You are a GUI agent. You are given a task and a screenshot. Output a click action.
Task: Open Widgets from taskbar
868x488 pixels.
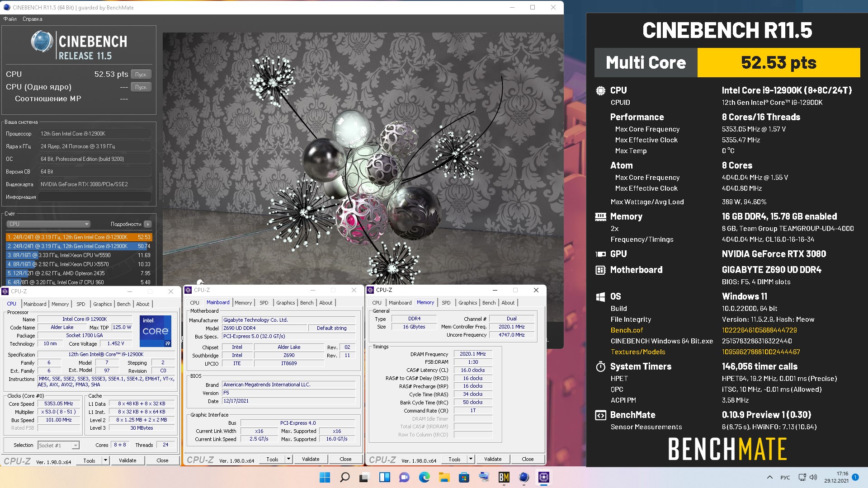384,477
